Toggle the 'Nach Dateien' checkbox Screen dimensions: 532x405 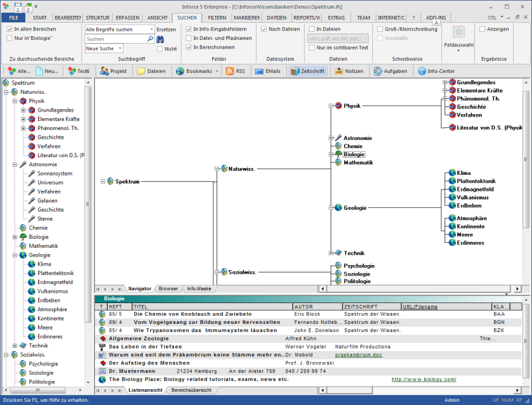[263, 29]
